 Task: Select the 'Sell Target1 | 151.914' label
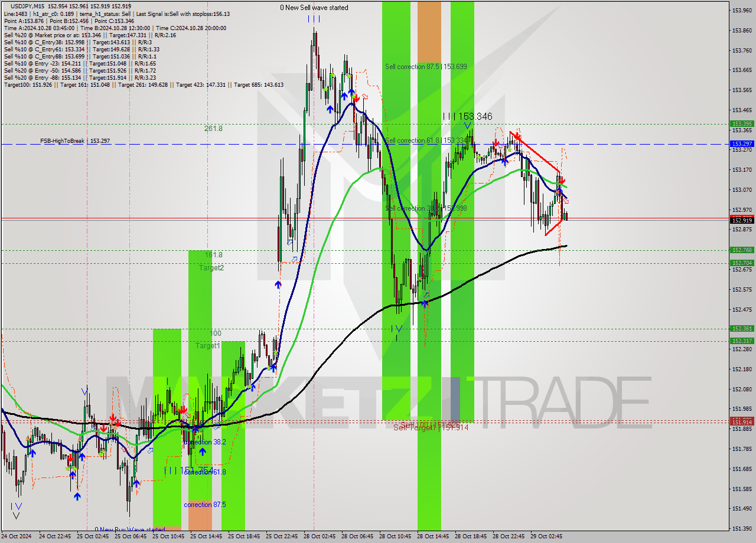pos(431,427)
